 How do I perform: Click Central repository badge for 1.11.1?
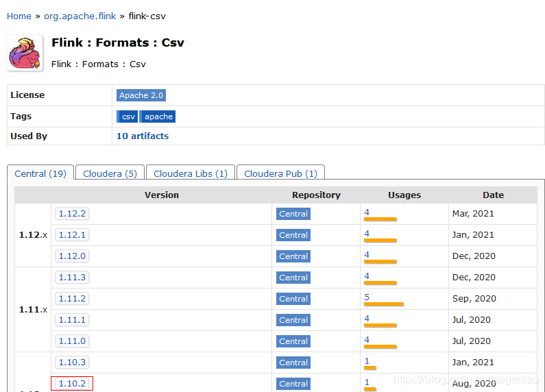coord(293,320)
